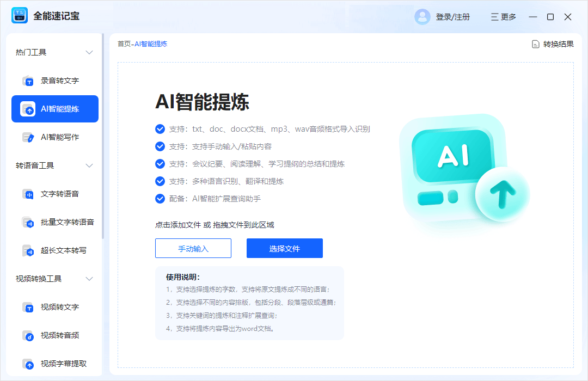Click the 文字转语音 icon
Viewport: 588px width, 381px height.
tap(28, 194)
